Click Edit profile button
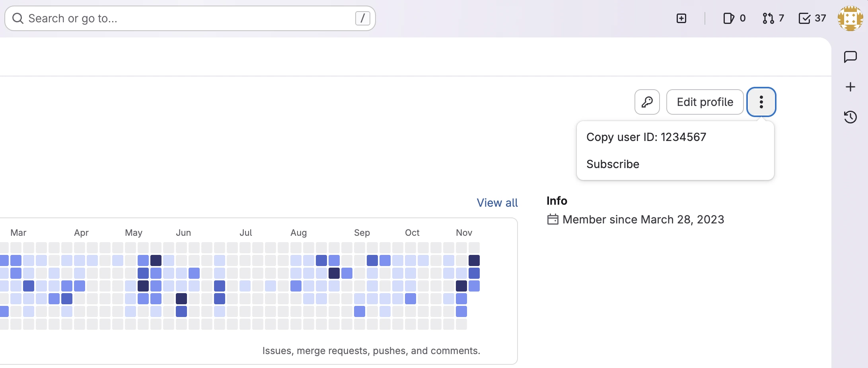Screen dimensions: 868x368 [x=705, y=102]
